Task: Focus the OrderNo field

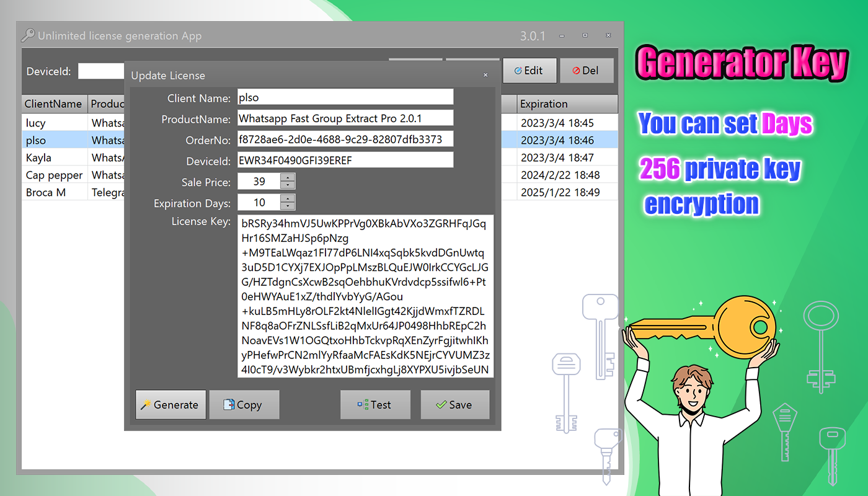Action: point(345,139)
